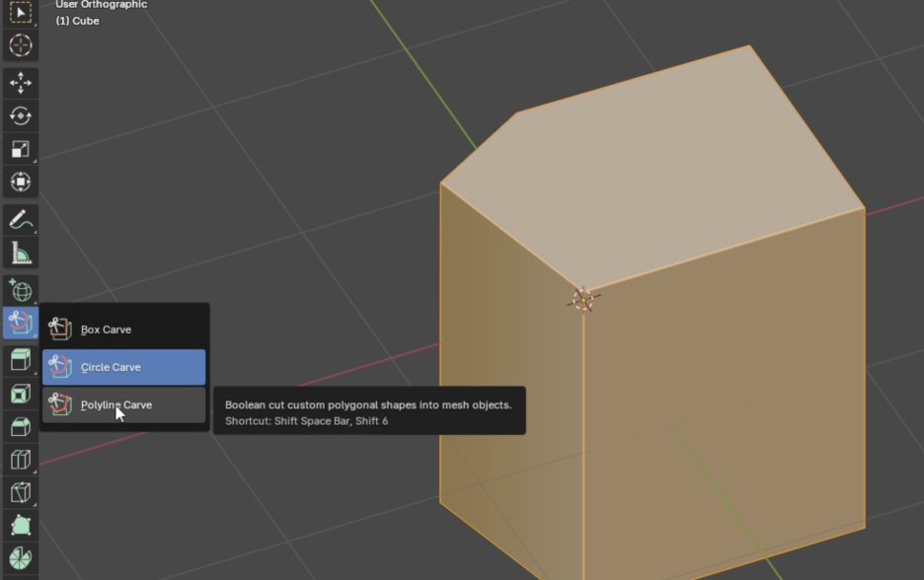The height and width of the screenshot is (580, 924).
Task: Choose Polyline Carve from the flyout
Action: (x=123, y=405)
